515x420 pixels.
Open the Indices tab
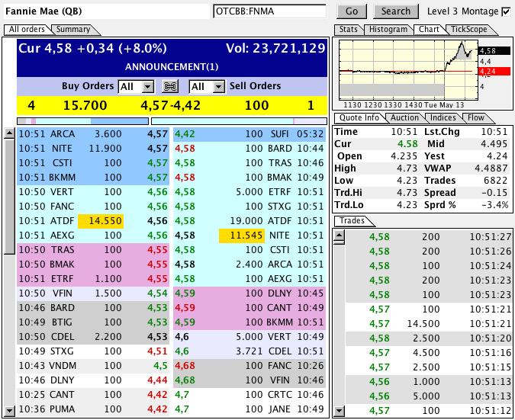point(443,118)
